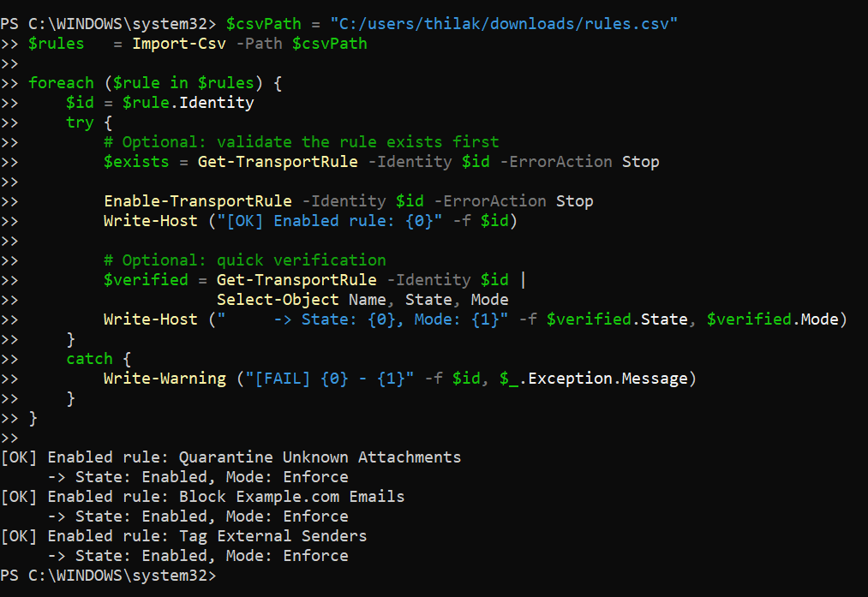Click the foreach keyword
The image size is (868, 597).
click(61, 82)
